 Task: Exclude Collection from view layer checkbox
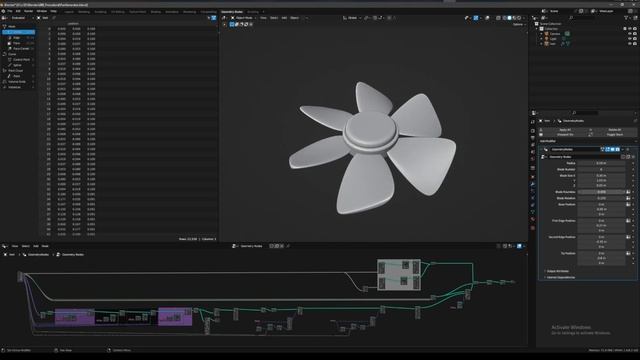pos(625,29)
